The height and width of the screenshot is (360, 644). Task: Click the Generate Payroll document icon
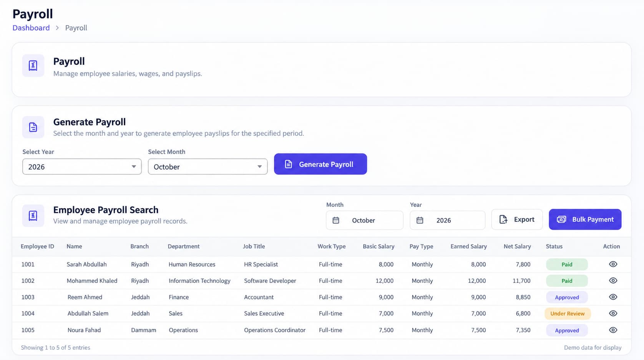(33, 127)
